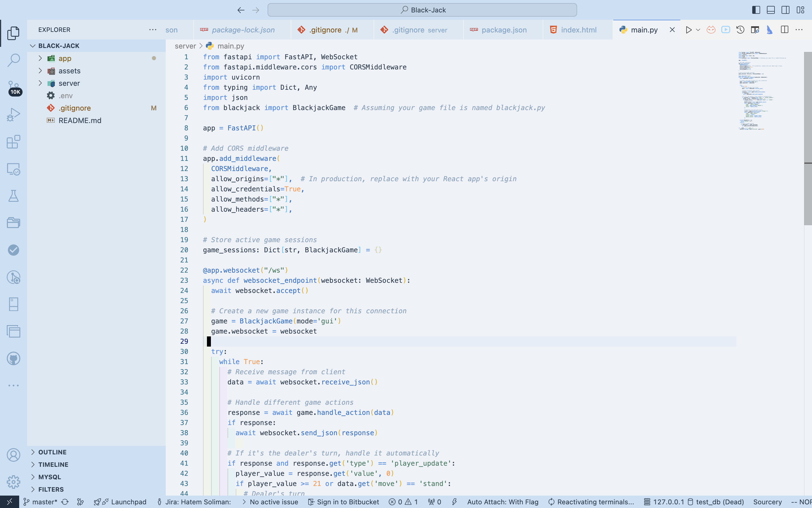Synchronize changes icon next to master branch

pos(65,502)
